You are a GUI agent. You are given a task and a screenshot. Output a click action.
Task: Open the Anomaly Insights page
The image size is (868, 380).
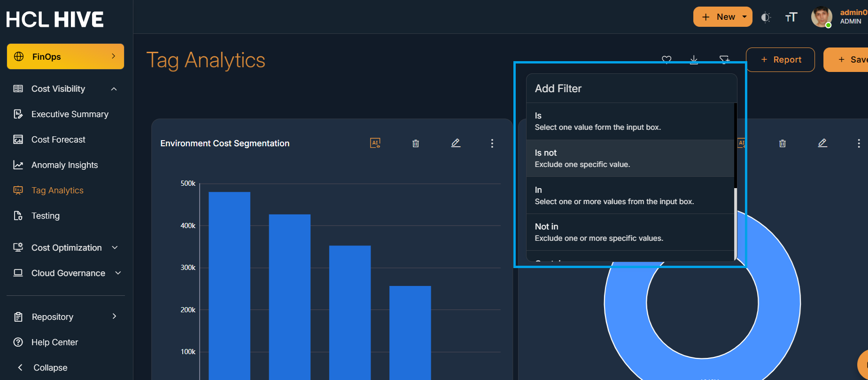[64, 165]
